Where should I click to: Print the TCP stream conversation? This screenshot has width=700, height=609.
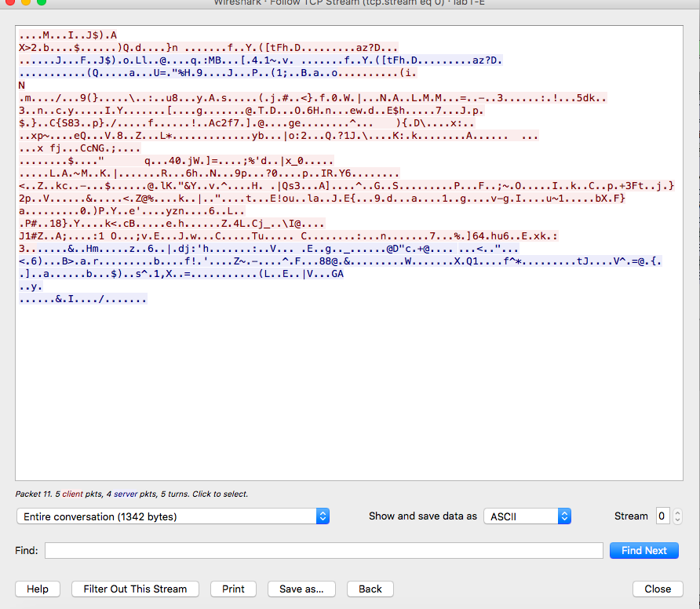point(232,589)
